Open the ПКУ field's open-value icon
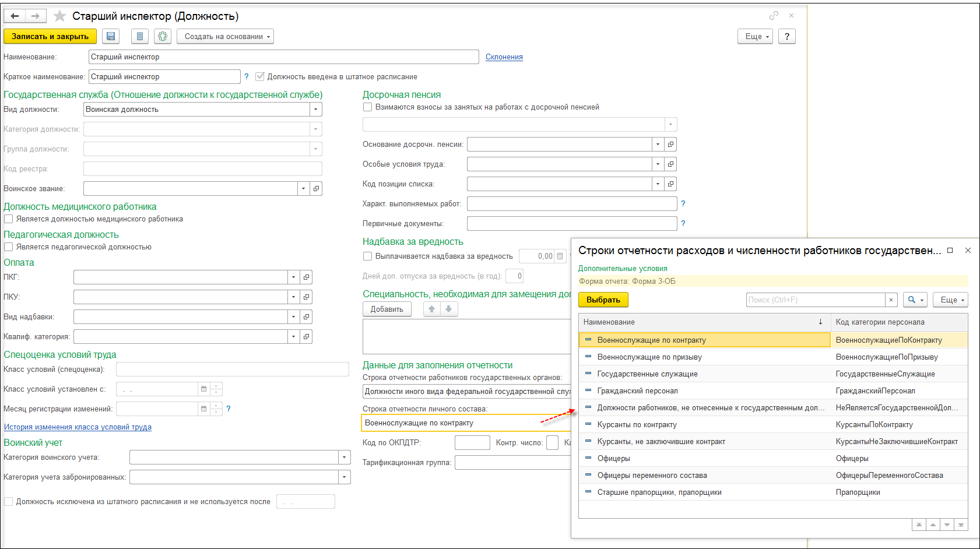Screen dimensions: 980x549 tap(306, 297)
